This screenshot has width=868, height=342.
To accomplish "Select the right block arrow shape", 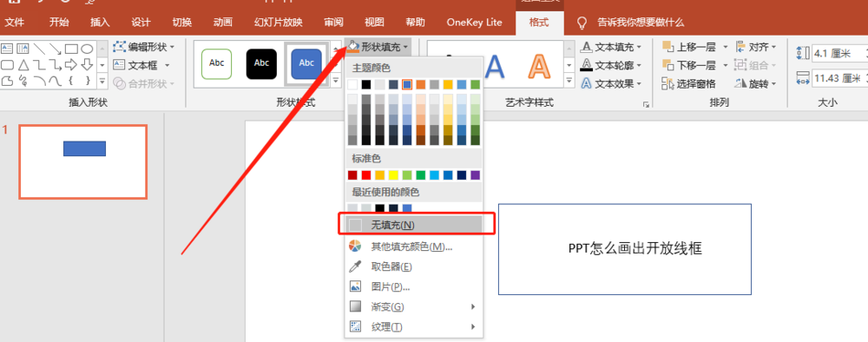I will tap(71, 65).
